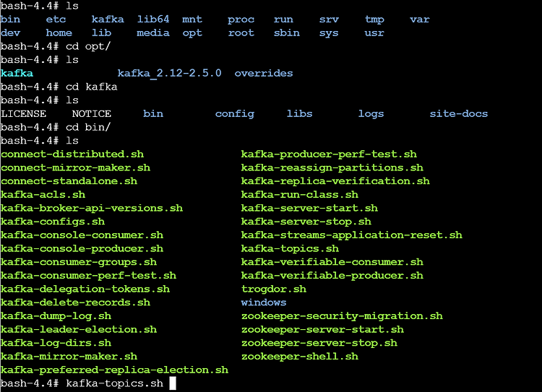This screenshot has width=542, height=392.
Task: Select the NOTICE file name
Action: point(92,113)
